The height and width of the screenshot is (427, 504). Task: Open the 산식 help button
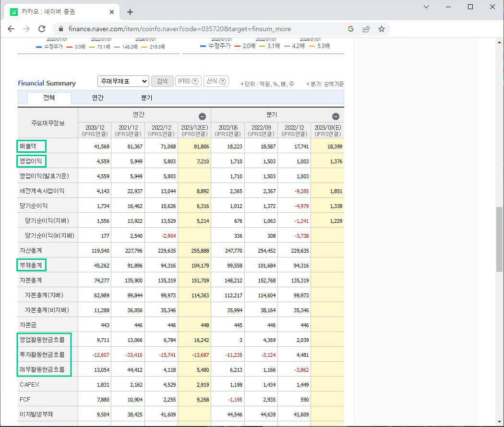click(x=216, y=81)
